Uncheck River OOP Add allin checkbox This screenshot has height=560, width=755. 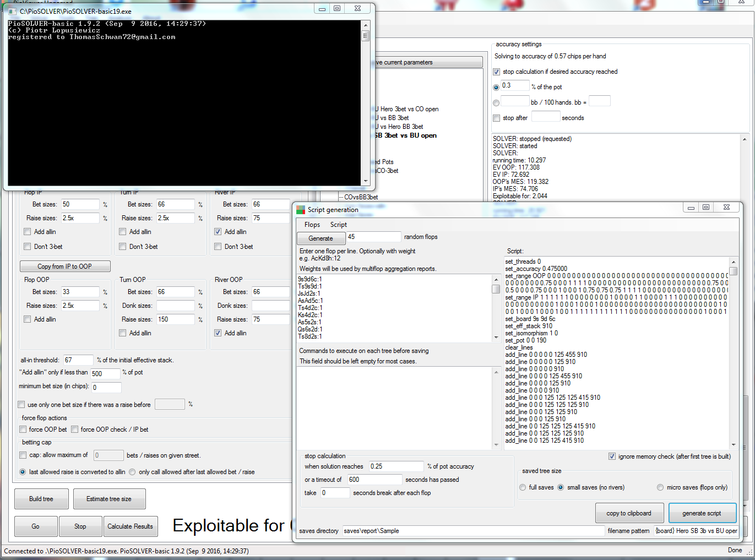[x=218, y=333]
